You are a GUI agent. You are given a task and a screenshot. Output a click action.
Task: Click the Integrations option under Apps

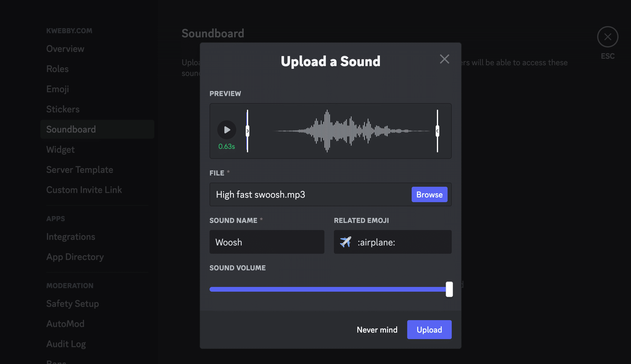[71, 236]
